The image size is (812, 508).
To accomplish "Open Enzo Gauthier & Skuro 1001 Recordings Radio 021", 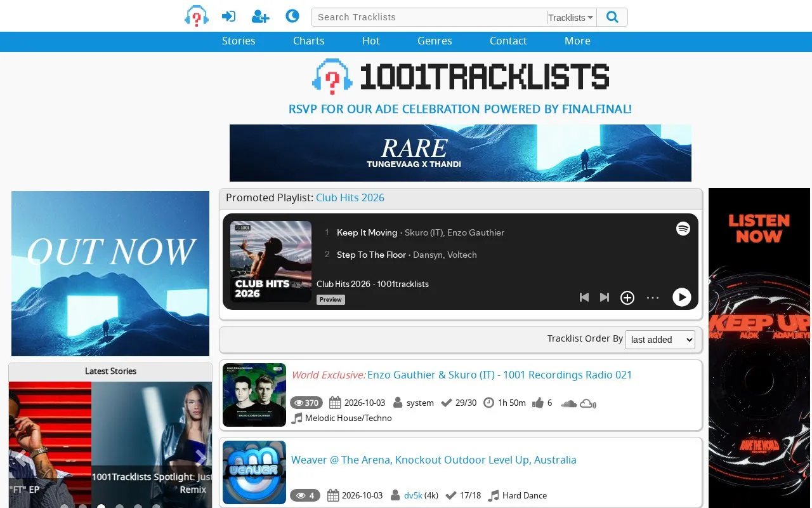I will pos(500,375).
